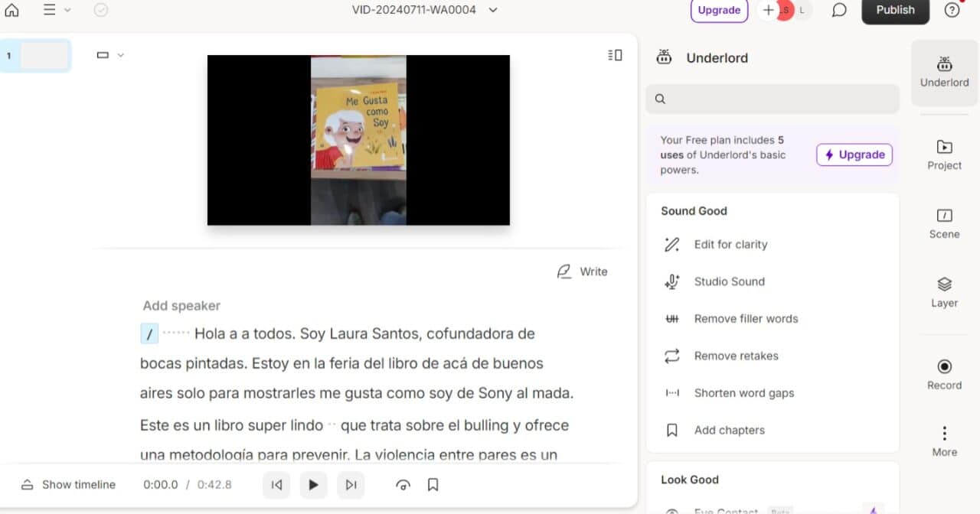980x514 pixels.
Task: Click More in the right sidebar
Action: point(943,440)
